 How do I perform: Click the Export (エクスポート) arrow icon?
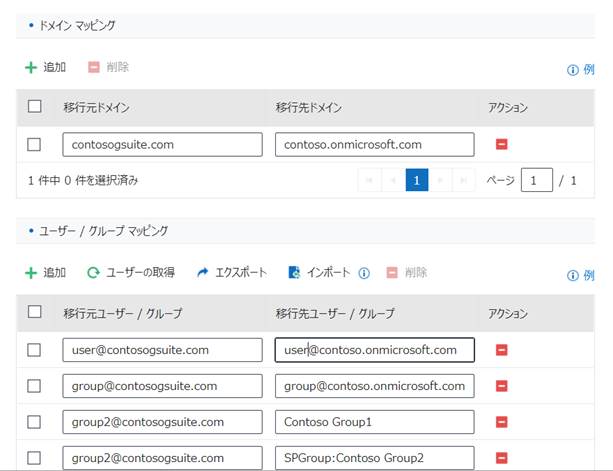pyautogui.click(x=203, y=272)
